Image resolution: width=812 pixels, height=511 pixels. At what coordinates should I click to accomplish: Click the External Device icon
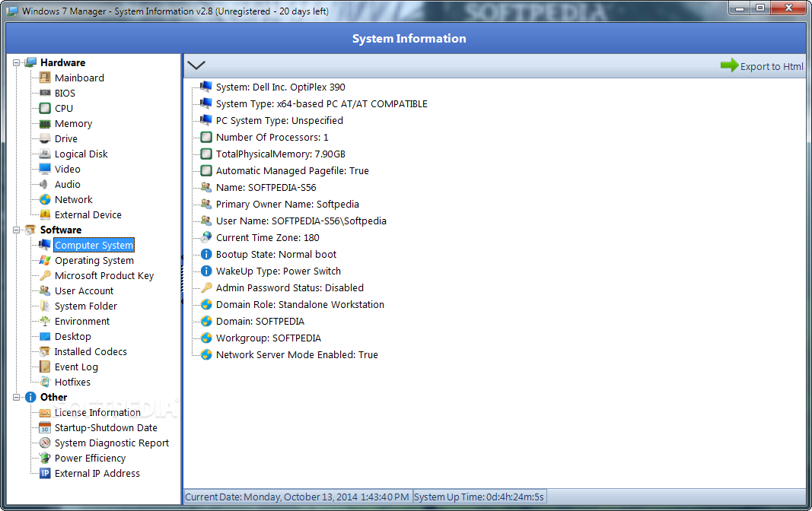tap(45, 214)
